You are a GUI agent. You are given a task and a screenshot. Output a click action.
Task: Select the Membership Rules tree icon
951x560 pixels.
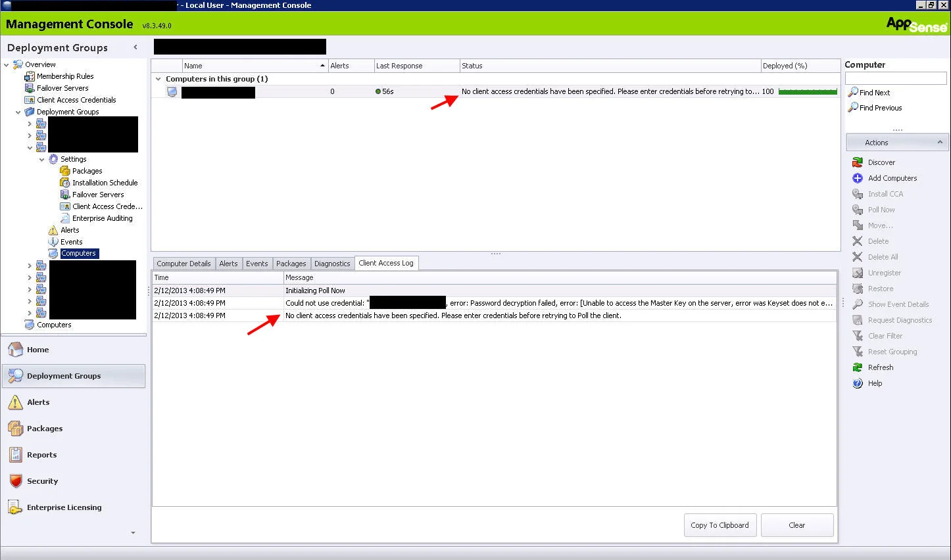29,76
